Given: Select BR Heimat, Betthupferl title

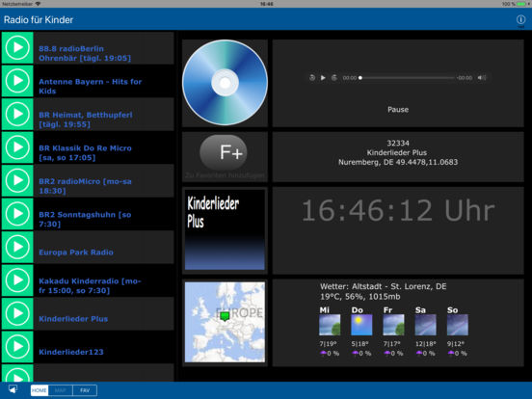Looking at the screenshot, I should pos(86,120).
